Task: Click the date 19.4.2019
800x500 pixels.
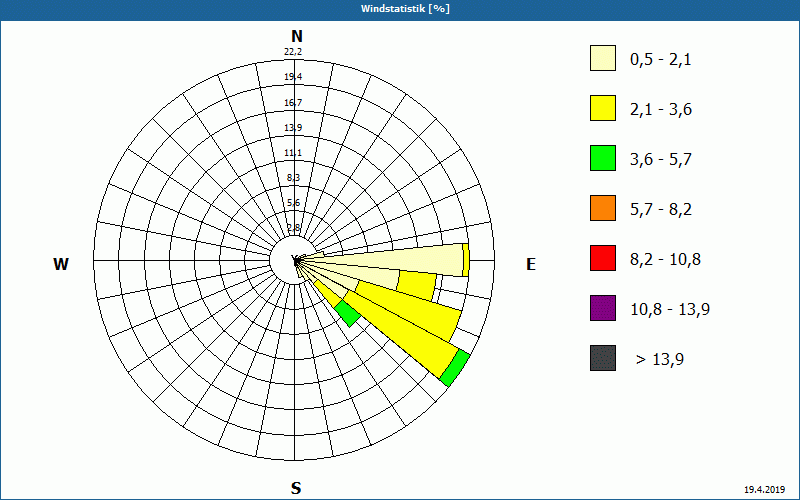Action: (764, 490)
